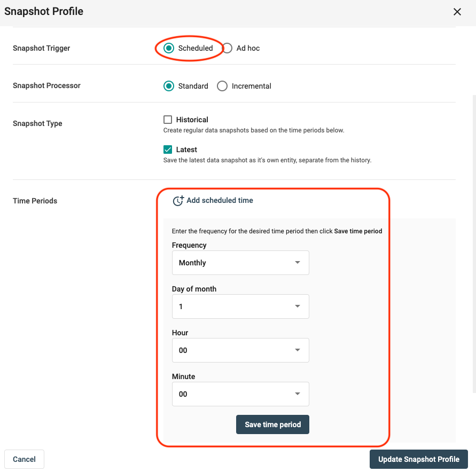Click the Frequency dropdown arrow
The height and width of the screenshot is (472, 476).
tap(298, 263)
